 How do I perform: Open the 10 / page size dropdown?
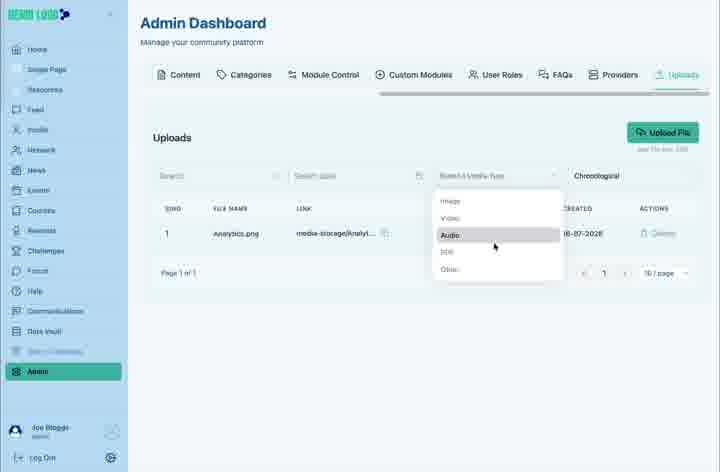[665, 274]
